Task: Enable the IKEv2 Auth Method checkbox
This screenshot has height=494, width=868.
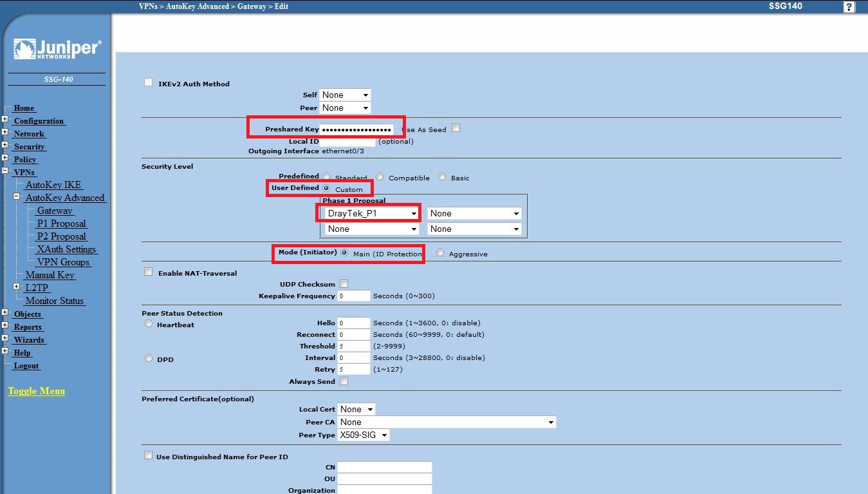Action: (149, 82)
